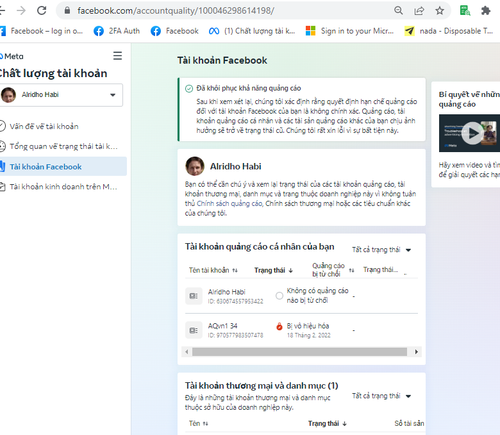Screen dimensions: 500x435
Task: Click ad account name Alridho Habi in table
Action: click(227, 292)
